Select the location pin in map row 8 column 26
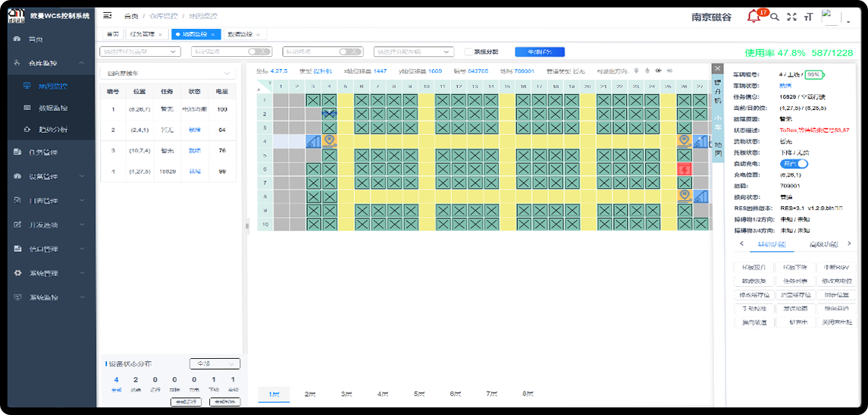 pos(685,196)
